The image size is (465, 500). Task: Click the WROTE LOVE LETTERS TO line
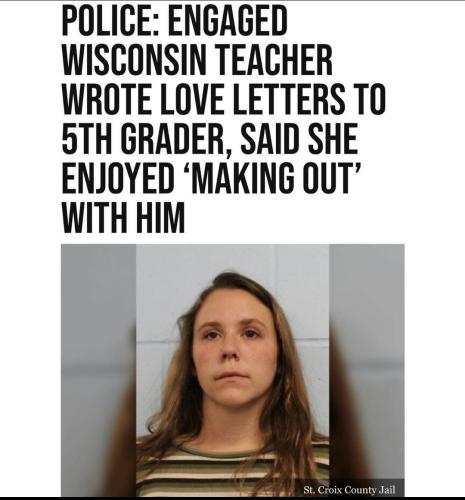coord(224,100)
